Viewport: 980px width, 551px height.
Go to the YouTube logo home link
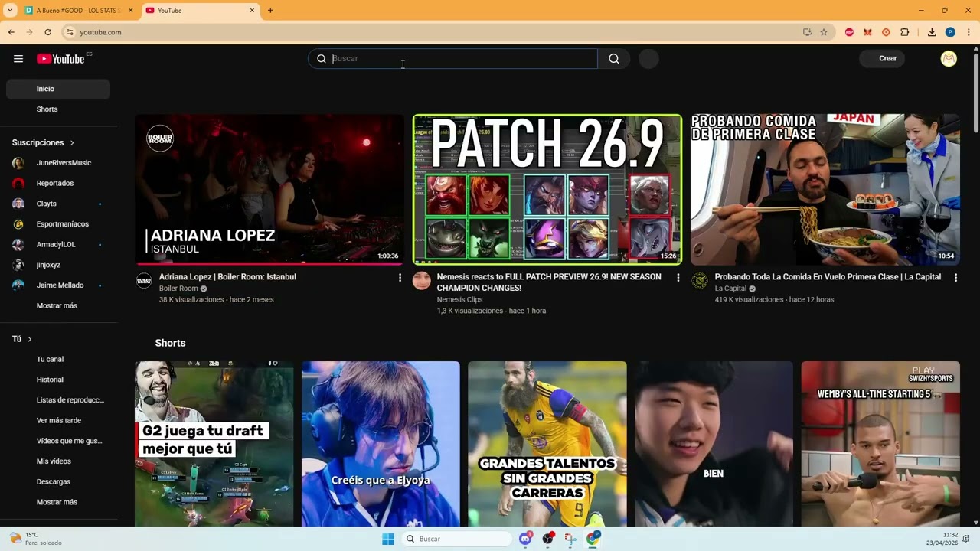(60, 59)
